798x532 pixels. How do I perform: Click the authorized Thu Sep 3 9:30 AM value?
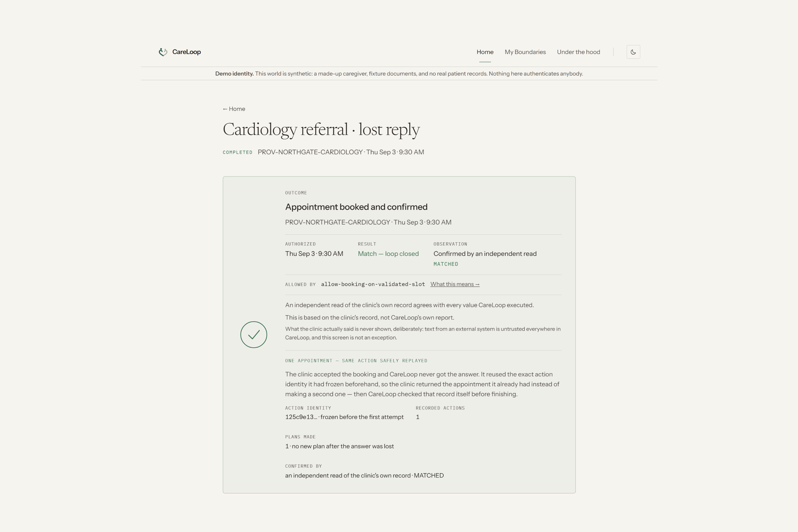[x=314, y=254]
